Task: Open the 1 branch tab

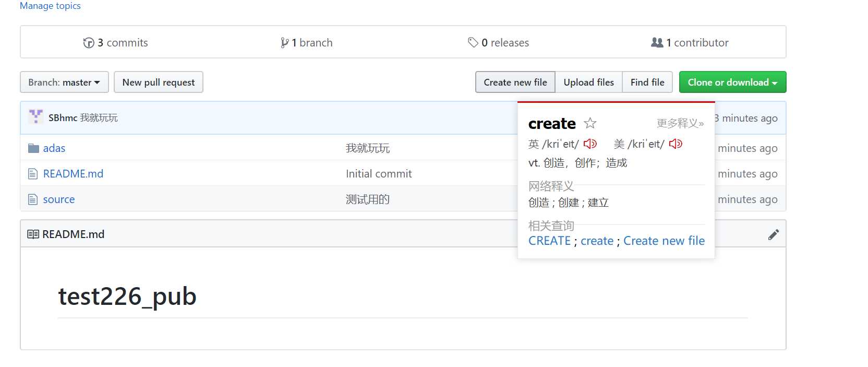Action: point(307,43)
